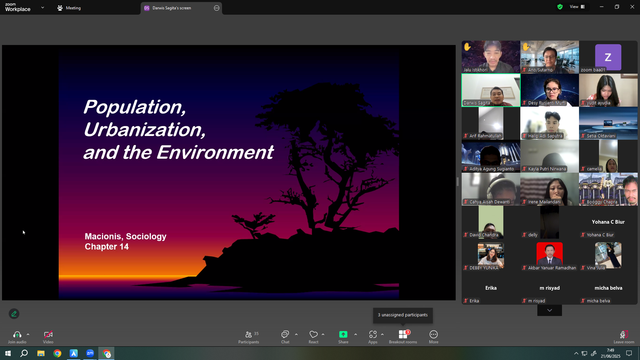Viewport: 640px width, 360px height.
Task: Click the green Share screen icon
Action: point(343,334)
